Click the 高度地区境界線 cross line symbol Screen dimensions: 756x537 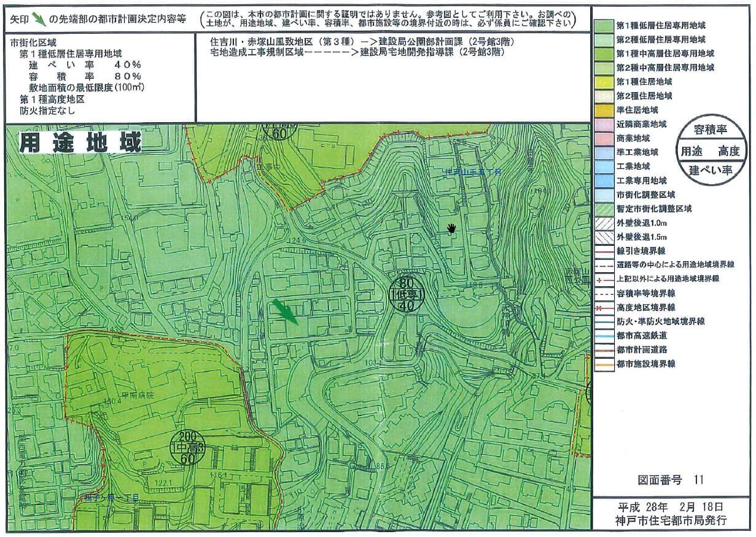[x=603, y=307]
